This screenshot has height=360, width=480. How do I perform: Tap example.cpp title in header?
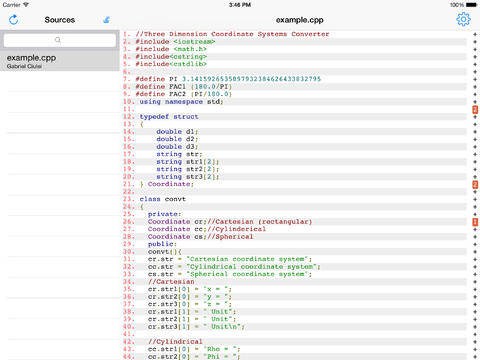pyautogui.click(x=300, y=20)
